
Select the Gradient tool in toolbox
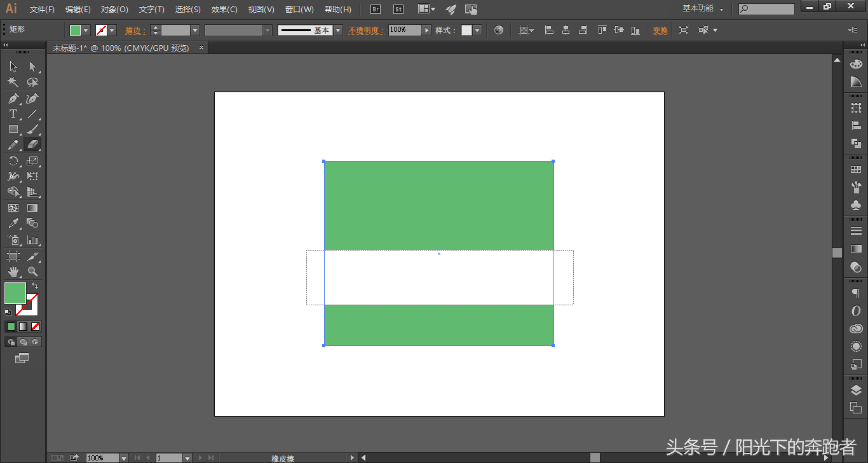pyautogui.click(x=32, y=208)
